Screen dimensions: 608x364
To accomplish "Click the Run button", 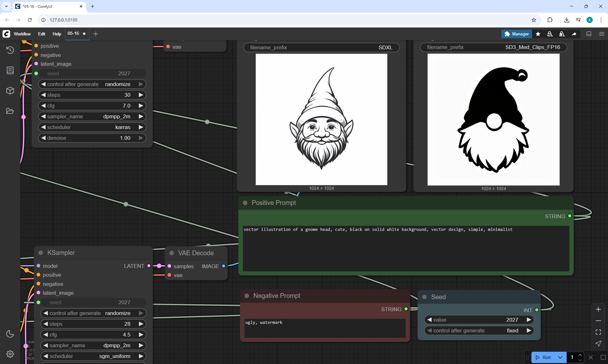I will pyautogui.click(x=544, y=357).
